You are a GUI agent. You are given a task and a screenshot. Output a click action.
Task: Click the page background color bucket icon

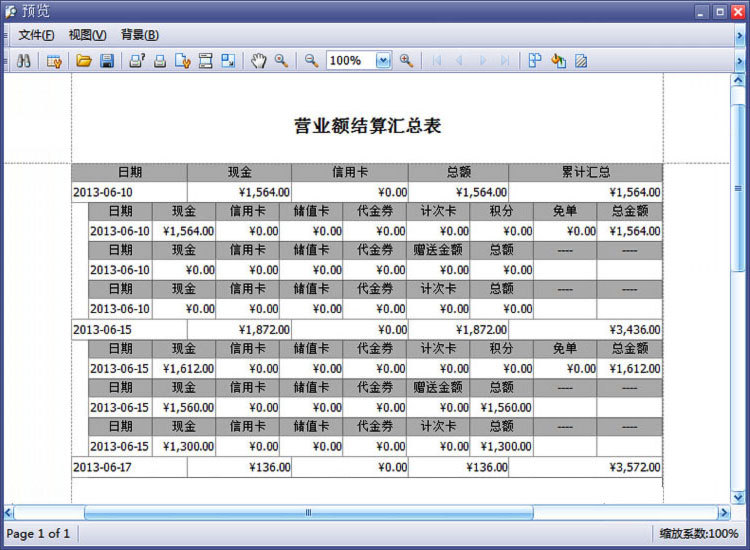[558, 61]
